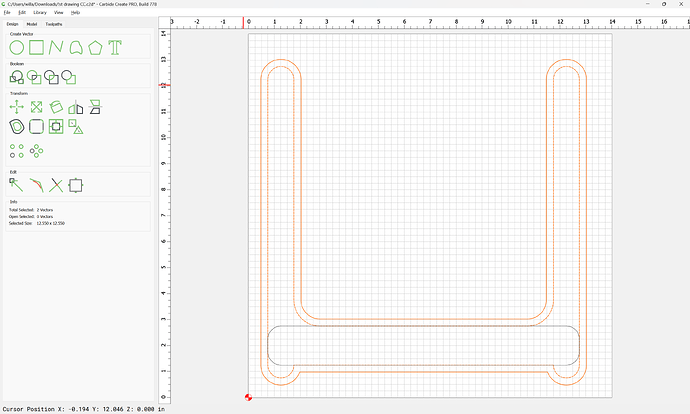The width and height of the screenshot is (690, 414).
Task: Maximize the Carbide Create window
Action: pos(664,4)
